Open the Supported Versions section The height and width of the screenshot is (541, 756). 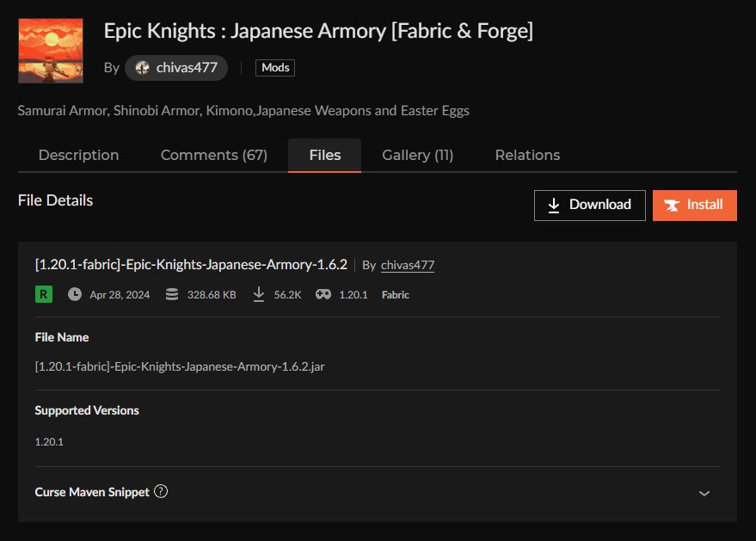pos(86,411)
